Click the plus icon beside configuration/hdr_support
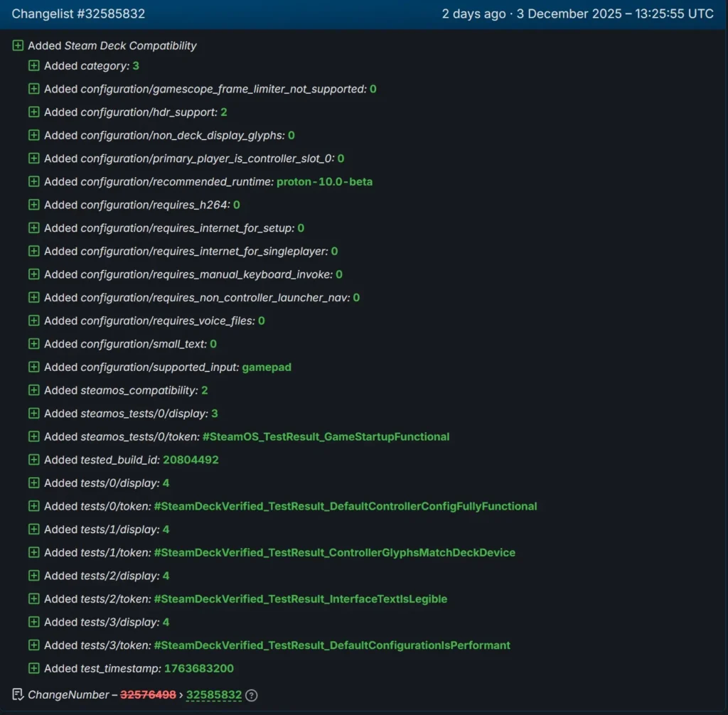The width and height of the screenshot is (728, 715). tap(33, 112)
